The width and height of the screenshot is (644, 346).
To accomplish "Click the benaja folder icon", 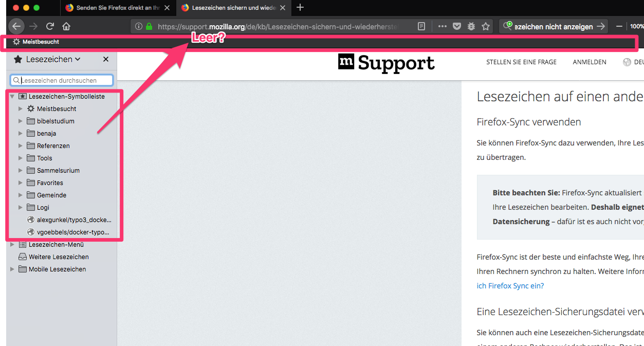I will (31, 133).
